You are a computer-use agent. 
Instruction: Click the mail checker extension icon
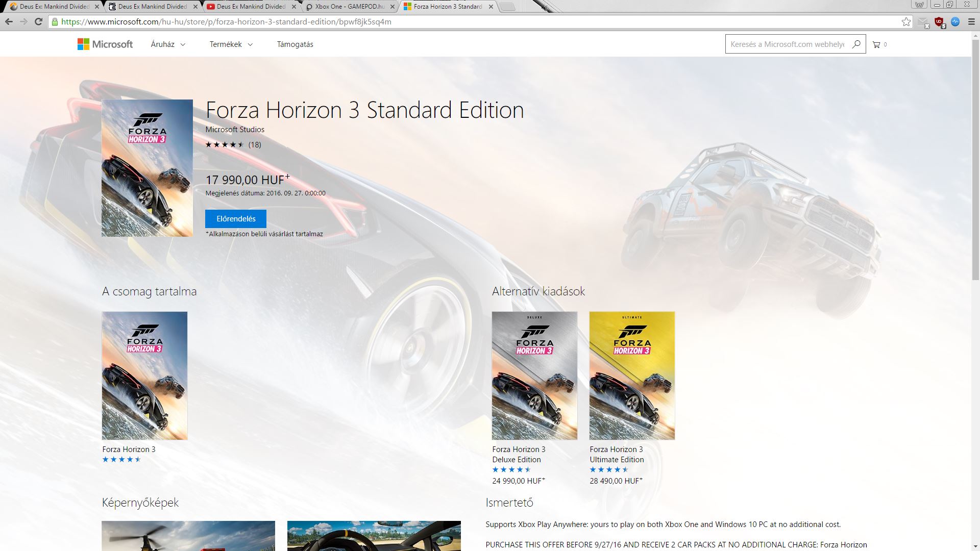pyautogui.click(x=923, y=22)
